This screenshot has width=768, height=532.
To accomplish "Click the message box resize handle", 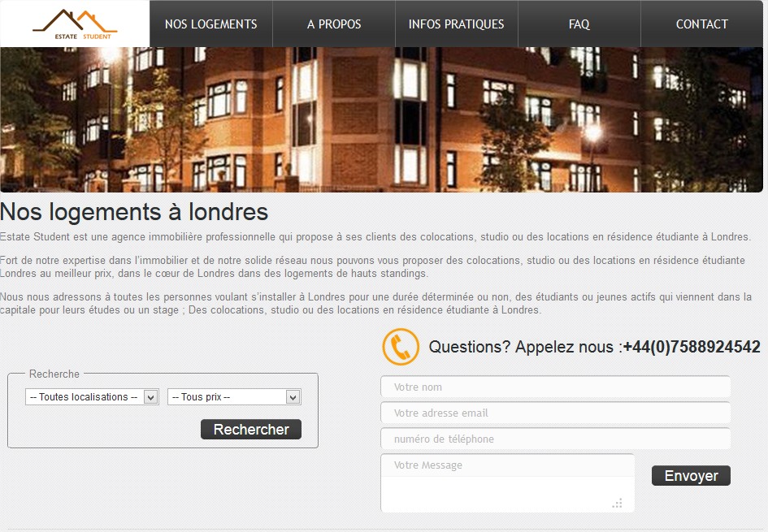I will coord(618,504).
